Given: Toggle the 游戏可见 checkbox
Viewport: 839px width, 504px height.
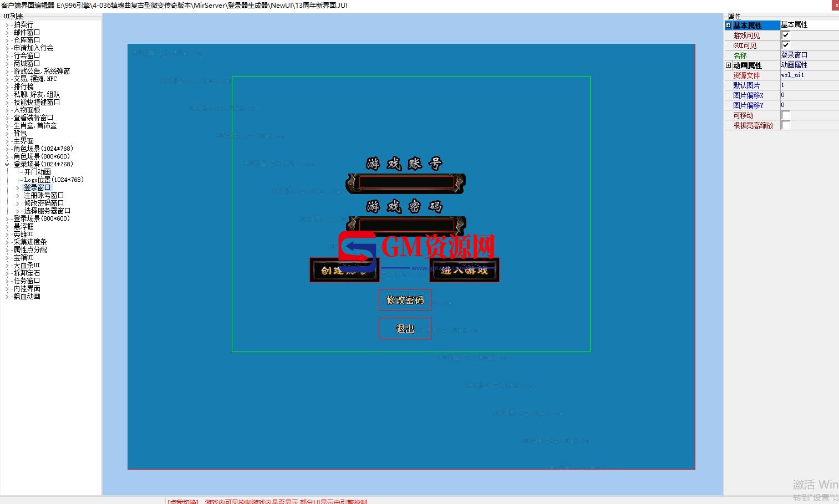Looking at the screenshot, I should [x=785, y=35].
